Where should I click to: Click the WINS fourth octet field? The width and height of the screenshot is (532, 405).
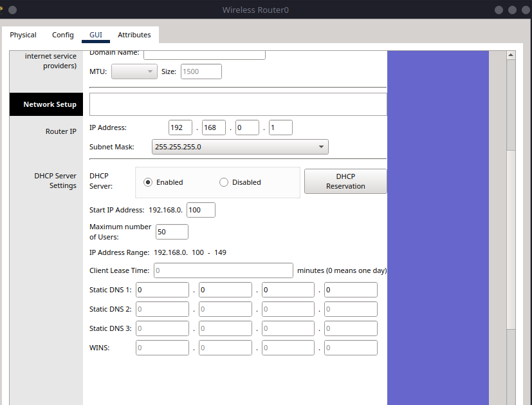351,348
